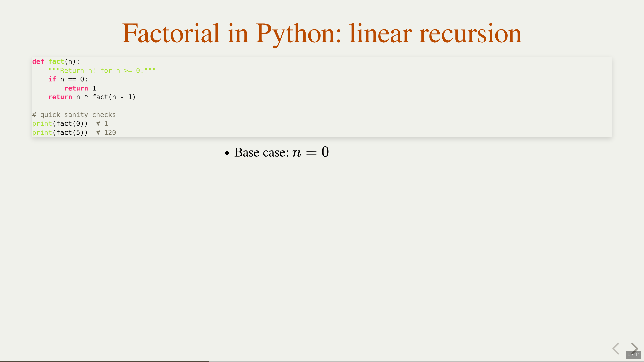Viewport: 644px width, 362px height.
Task: Click the 'def fact(n):' code line
Action: pyautogui.click(x=56, y=62)
